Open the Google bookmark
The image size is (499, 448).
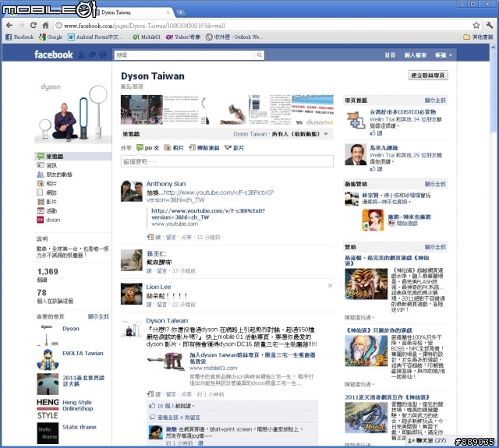[x=51, y=37]
